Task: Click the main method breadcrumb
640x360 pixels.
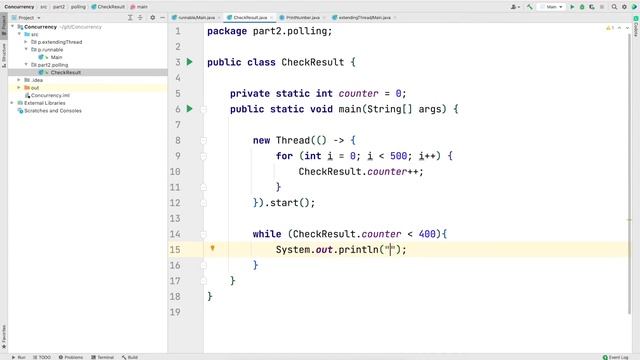Action: point(139,7)
